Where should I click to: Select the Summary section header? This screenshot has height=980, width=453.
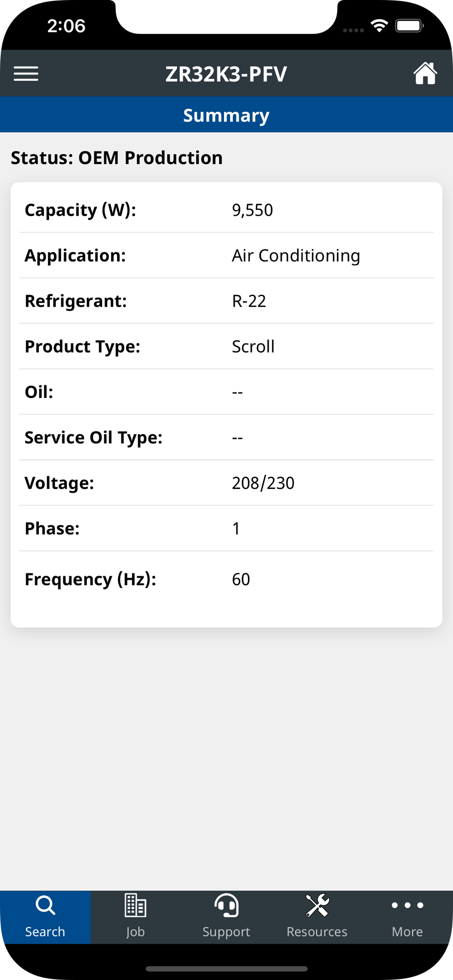226,115
